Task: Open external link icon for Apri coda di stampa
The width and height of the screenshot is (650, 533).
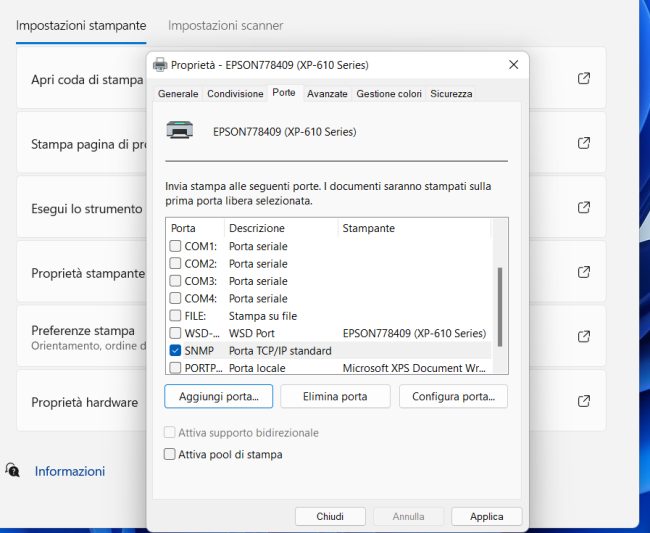Action: tap(584, 78)
